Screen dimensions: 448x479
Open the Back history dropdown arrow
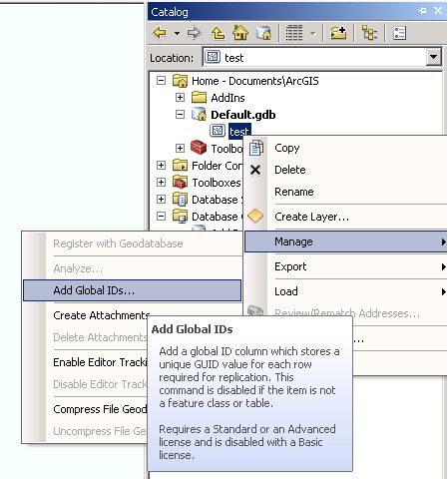[178, 33]
